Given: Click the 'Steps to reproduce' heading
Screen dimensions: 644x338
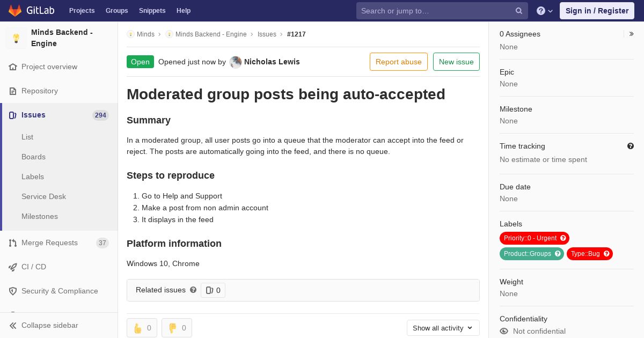Looking at the screenshot, I should point(171,175).
